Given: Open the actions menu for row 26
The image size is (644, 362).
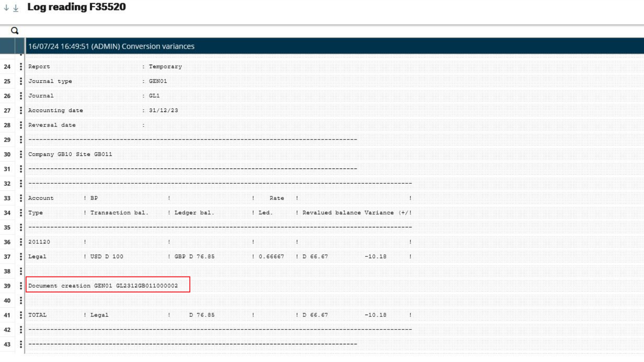Looking at the screenshot, I should point(21,96).
